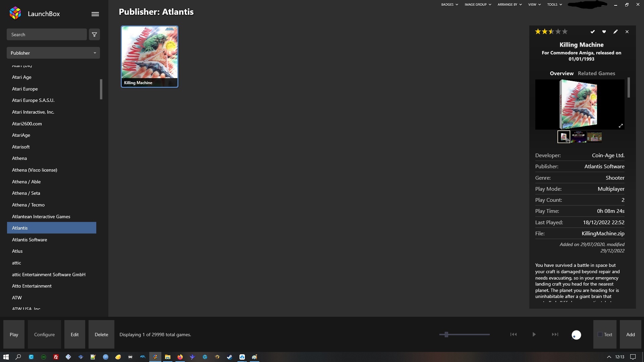Select Atlus in publisher list
644x362 pixels.
coord(52,251)
